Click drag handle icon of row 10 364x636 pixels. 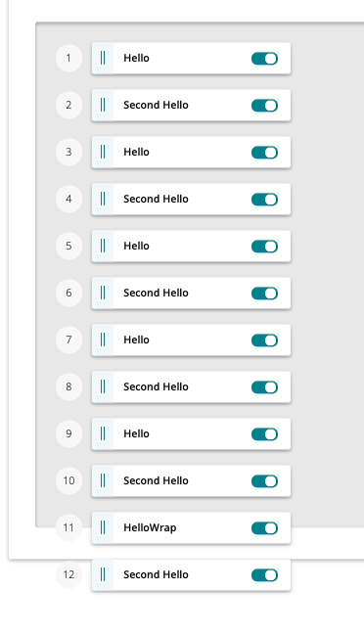103,480
